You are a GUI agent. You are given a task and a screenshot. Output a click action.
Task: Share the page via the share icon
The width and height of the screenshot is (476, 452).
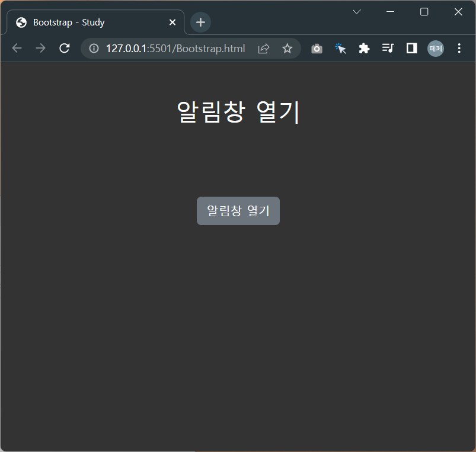click(x=263, y=48)
